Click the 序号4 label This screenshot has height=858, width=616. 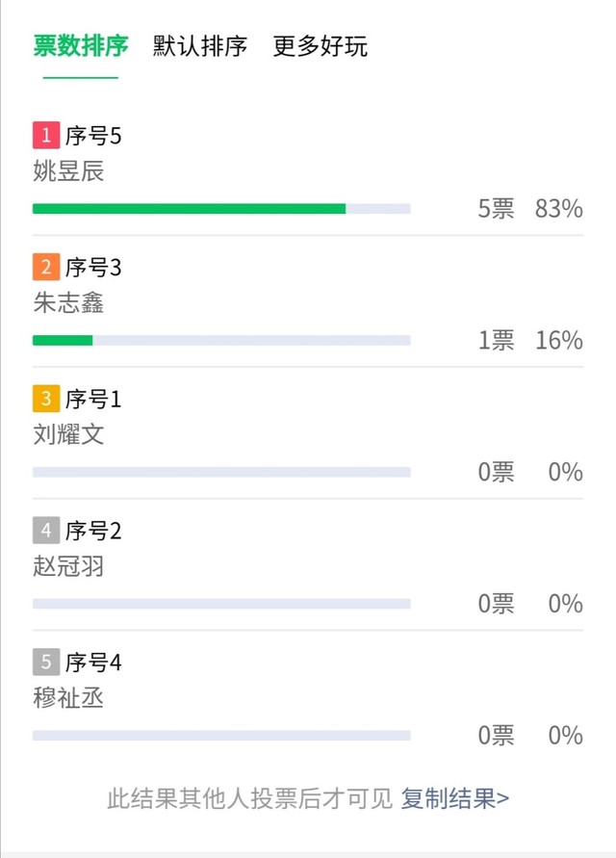(x=93, y=663)
